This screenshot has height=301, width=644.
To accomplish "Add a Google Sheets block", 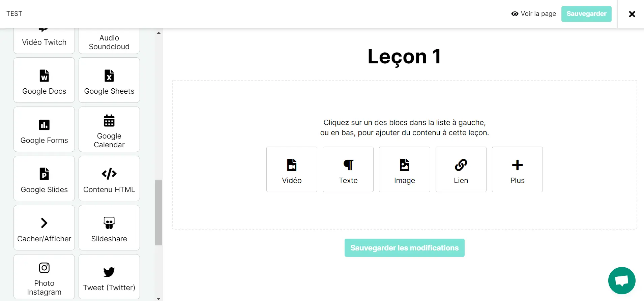I will (x=109, y=80).
